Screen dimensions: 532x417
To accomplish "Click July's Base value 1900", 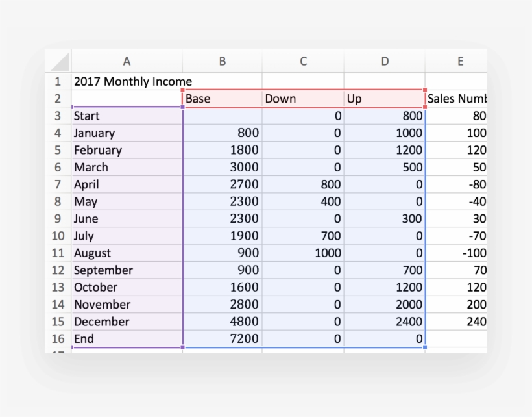I will pyautogui.click(x=223, y=236).
